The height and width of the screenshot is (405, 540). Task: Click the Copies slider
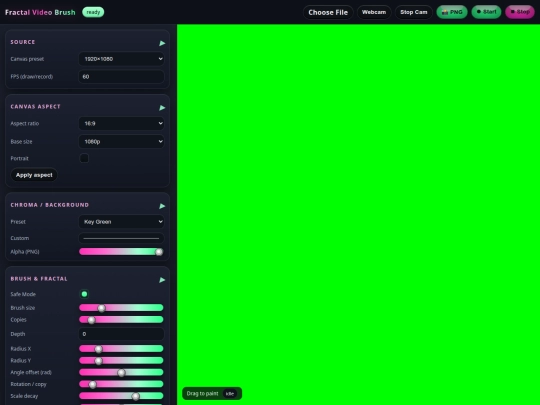click(121, 320)
